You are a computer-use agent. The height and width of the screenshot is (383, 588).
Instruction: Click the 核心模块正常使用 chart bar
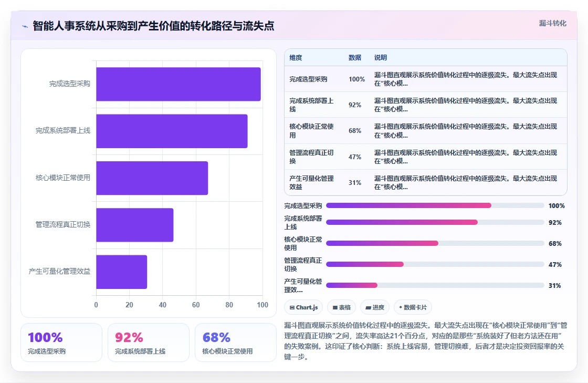click(152, 178)
